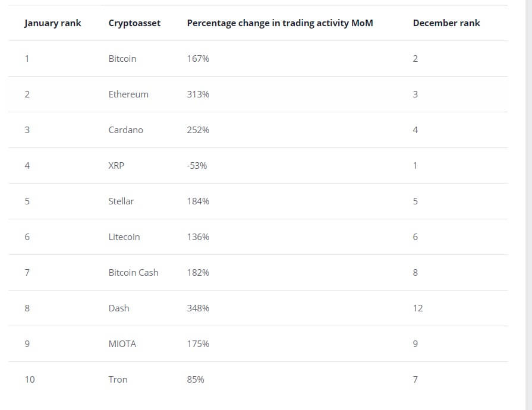Click the January rank column header
The width and height of the screenshot is (532, 410).
coord(52,23)
